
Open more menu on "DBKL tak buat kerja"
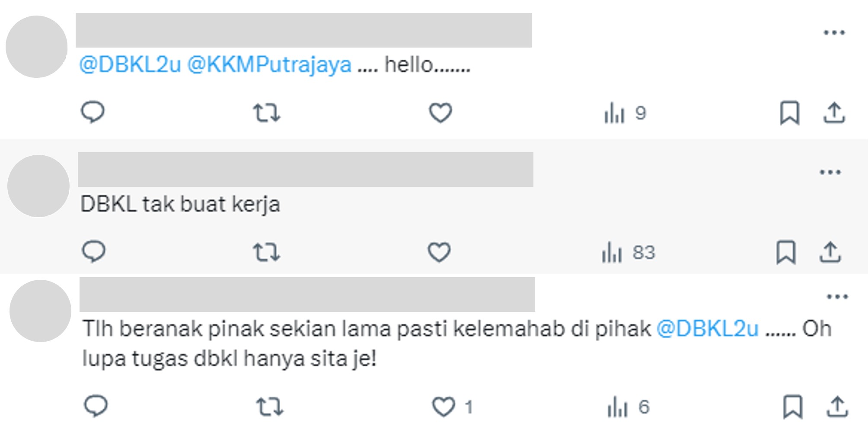[830, 172]
